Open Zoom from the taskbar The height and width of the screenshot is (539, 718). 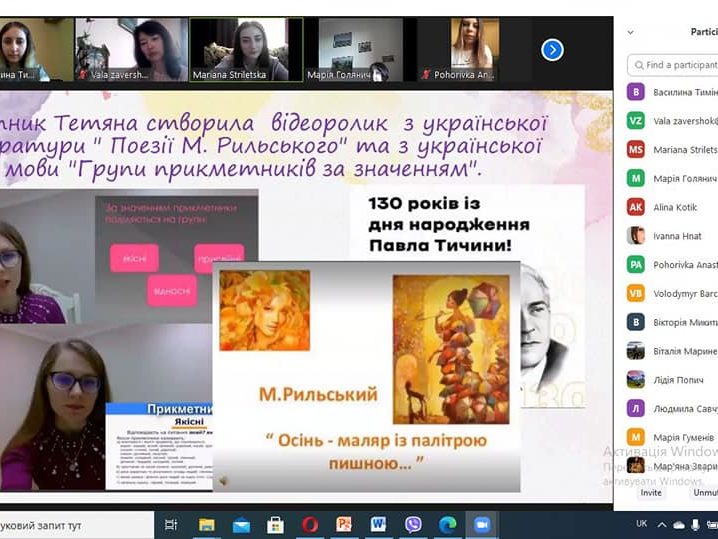click(x=482, y=524)
